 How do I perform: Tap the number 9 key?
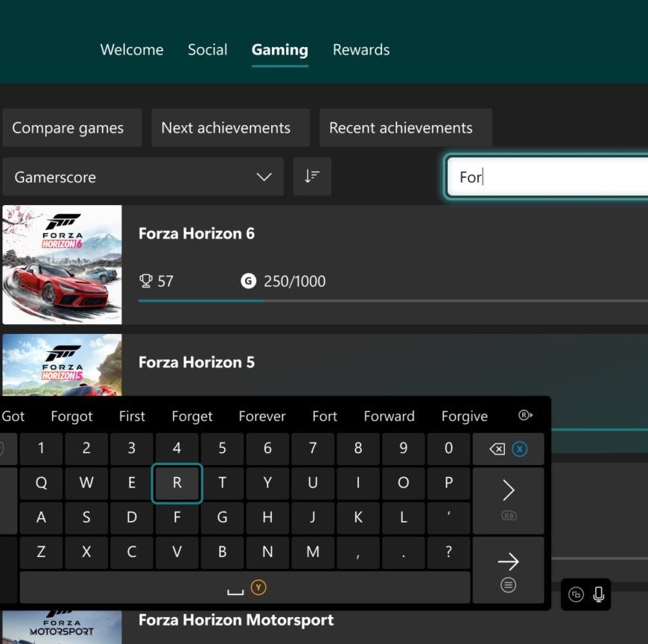coord(404,449)
